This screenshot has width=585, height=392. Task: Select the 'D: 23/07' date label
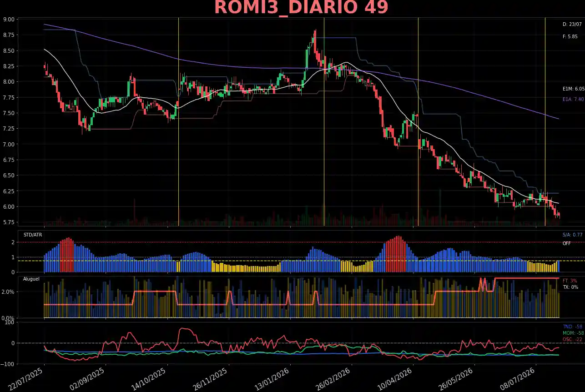[x=572, y=24]
